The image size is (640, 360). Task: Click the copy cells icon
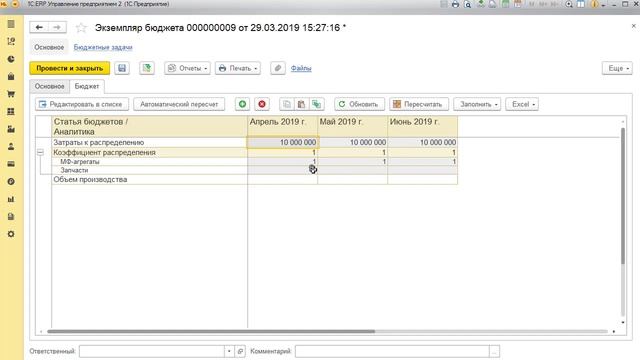coord(287,104)
